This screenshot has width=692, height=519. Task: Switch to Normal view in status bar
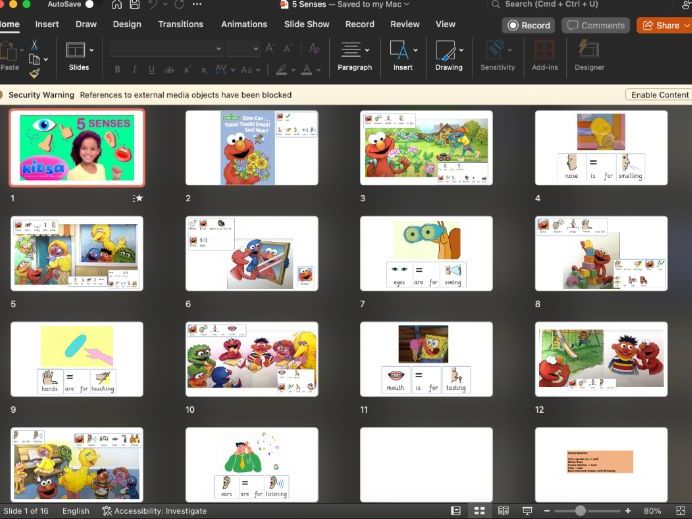click(456, 511)
